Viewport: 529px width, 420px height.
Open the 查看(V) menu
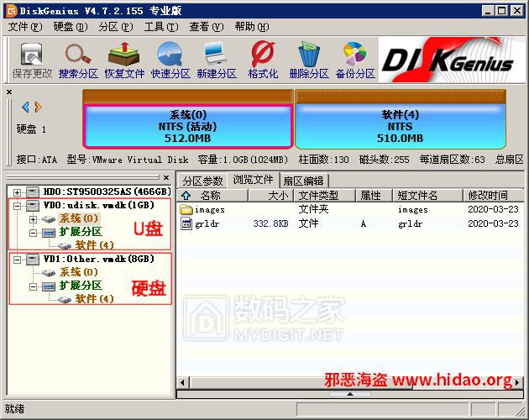pos(206,27)
